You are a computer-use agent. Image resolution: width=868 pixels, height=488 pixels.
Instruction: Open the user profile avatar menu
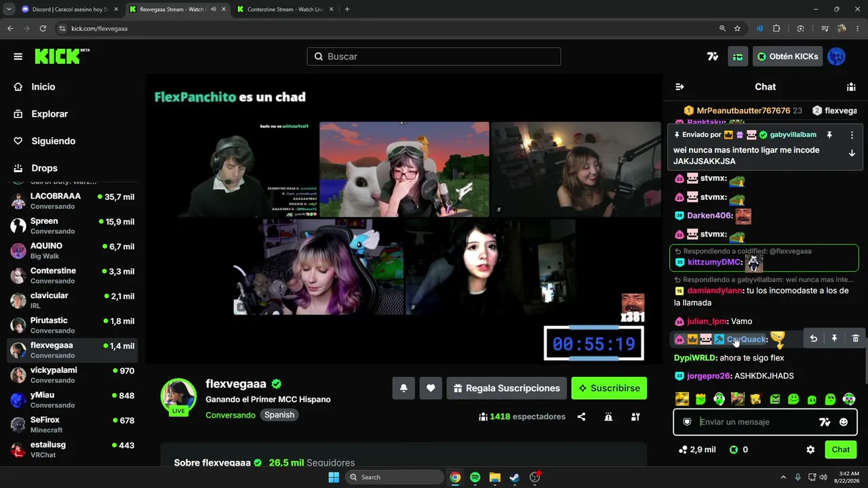836,56
